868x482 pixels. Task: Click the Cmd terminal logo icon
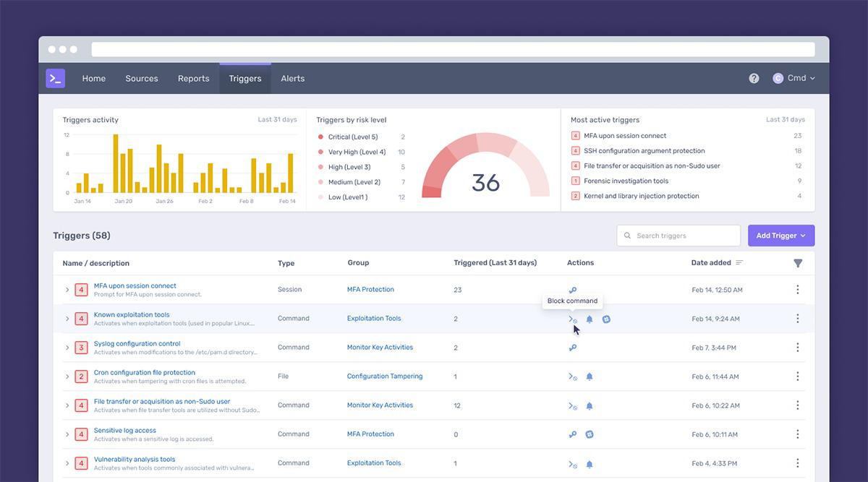(x=55, y=78)
